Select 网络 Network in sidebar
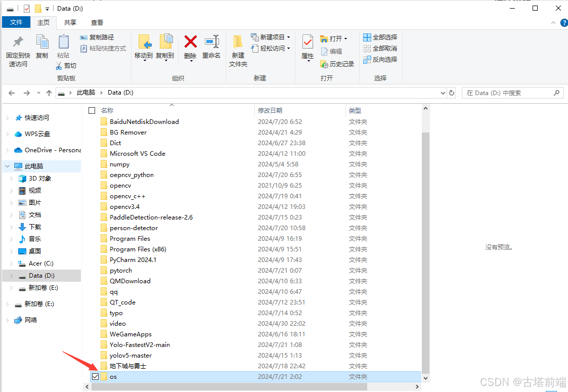Screen dimensions: 568x392 [31, 320]
